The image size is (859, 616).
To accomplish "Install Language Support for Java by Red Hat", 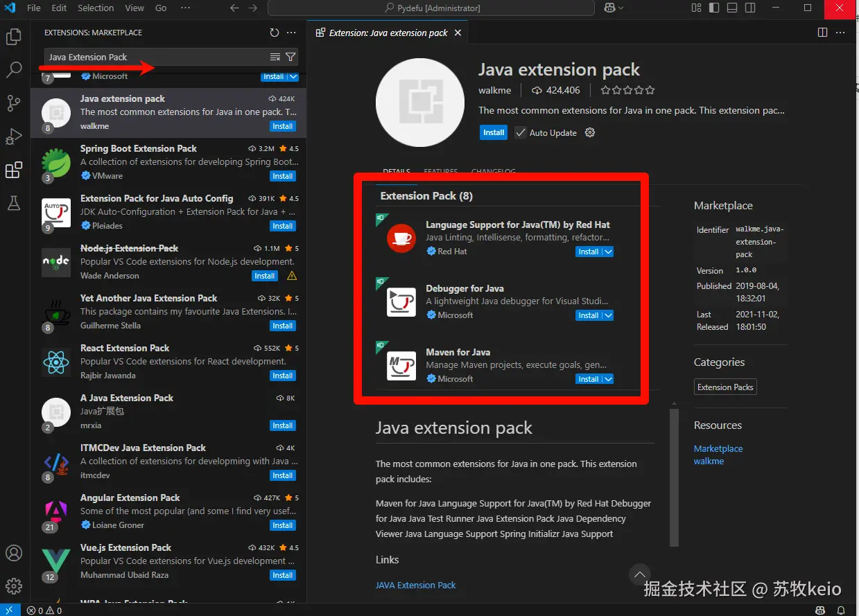I will click(589, 252).
